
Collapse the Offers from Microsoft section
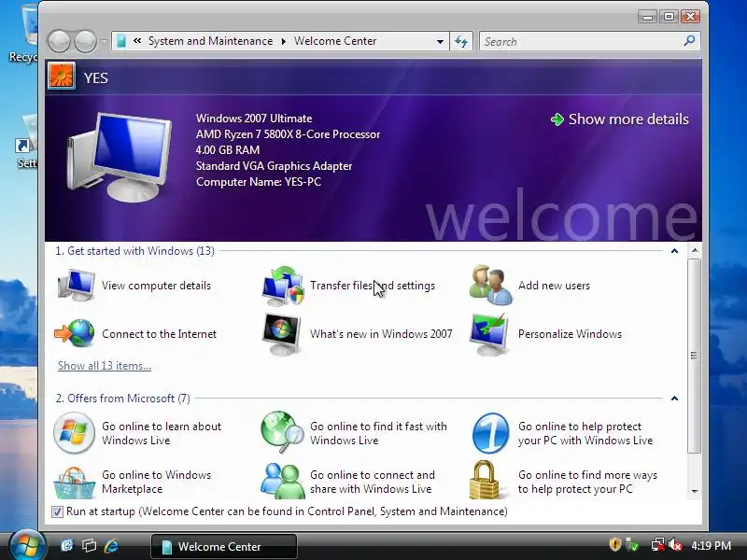[x=674, y=399]
